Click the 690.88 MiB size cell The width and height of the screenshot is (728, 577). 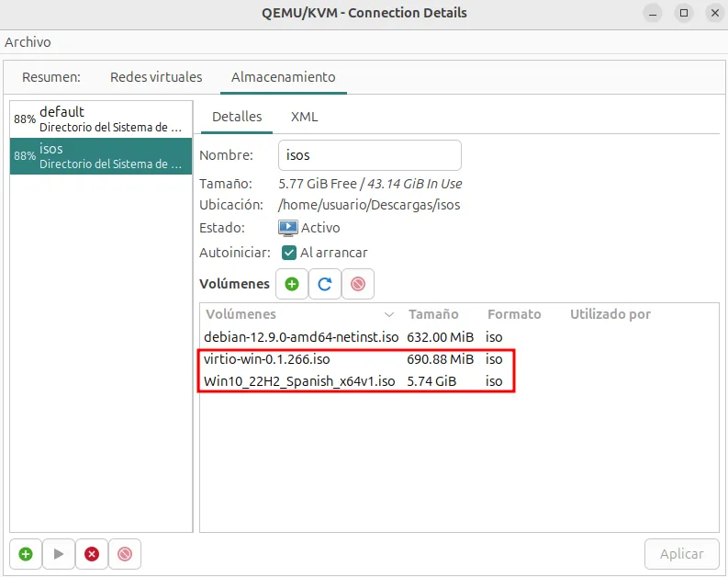[440, 359]
